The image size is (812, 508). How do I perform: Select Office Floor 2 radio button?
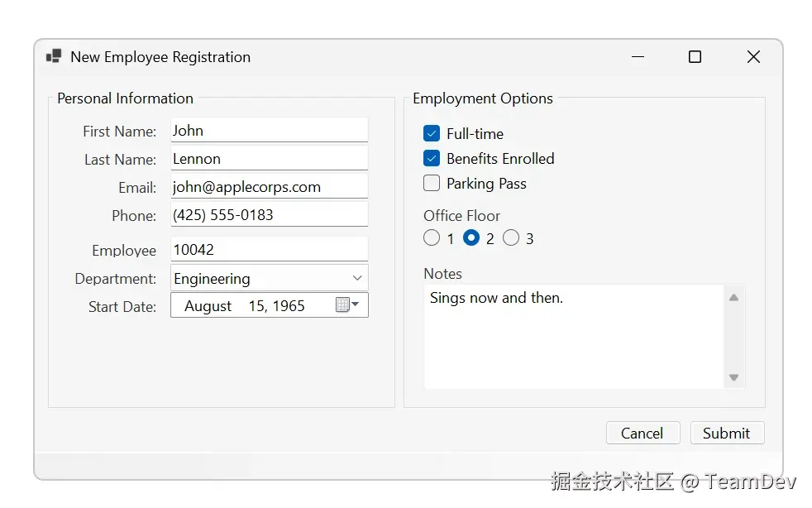tap(471, 238)
